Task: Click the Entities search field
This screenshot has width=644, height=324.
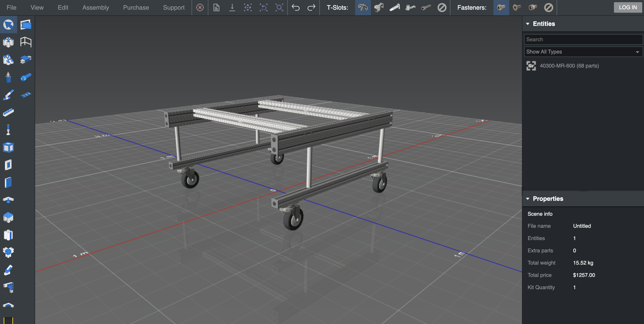Action: 583,39
